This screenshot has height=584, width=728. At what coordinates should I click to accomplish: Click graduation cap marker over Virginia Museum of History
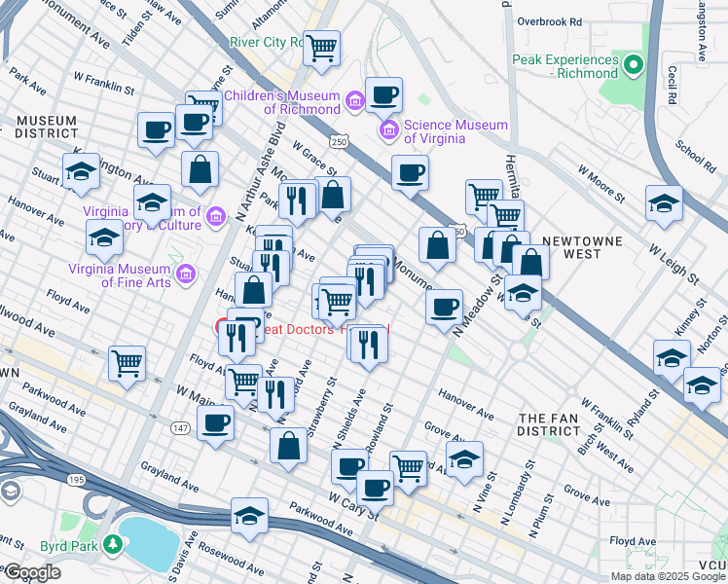pyautogui.click(x=152, y=203)
